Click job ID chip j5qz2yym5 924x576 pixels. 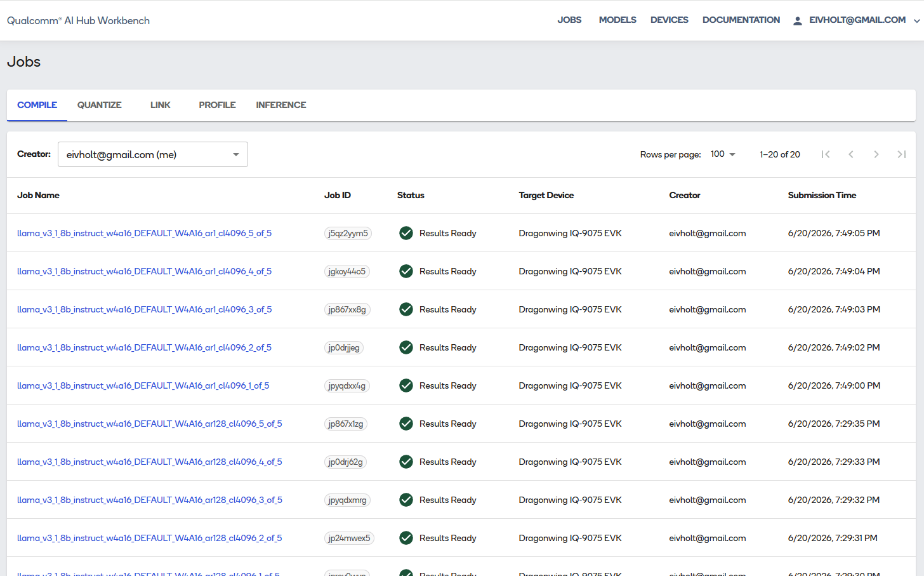[x=348, y=233]
